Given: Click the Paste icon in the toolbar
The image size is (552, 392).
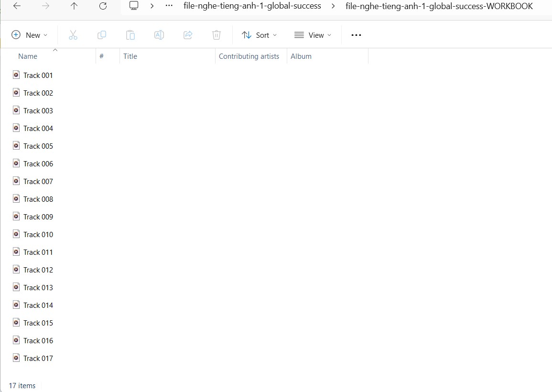Looking at the screenshot, I should (x=130, y=35).
